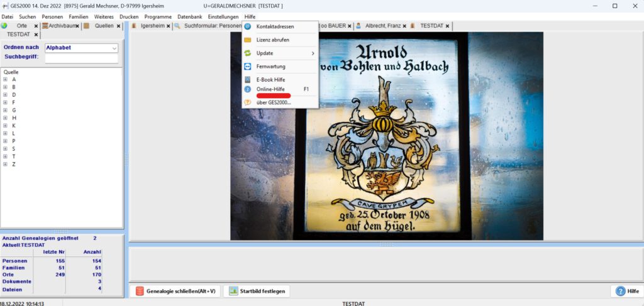644x306 pixels.
Task: Open the Einstellungen menu
Action: click(223, 17)
